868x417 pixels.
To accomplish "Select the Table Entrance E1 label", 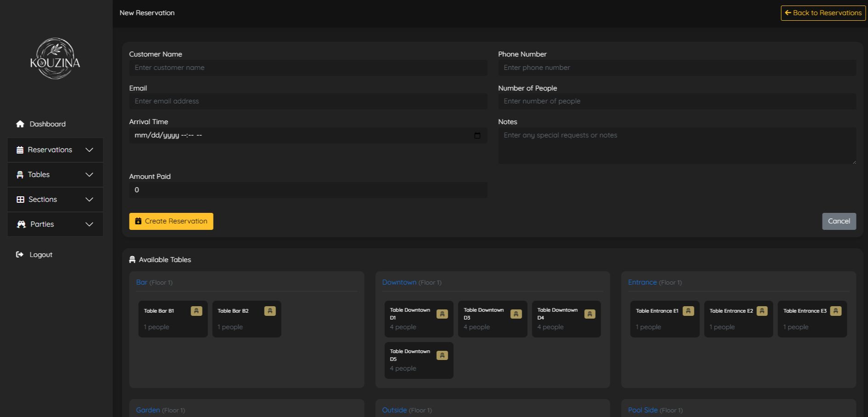I will (x=657, y=311).
